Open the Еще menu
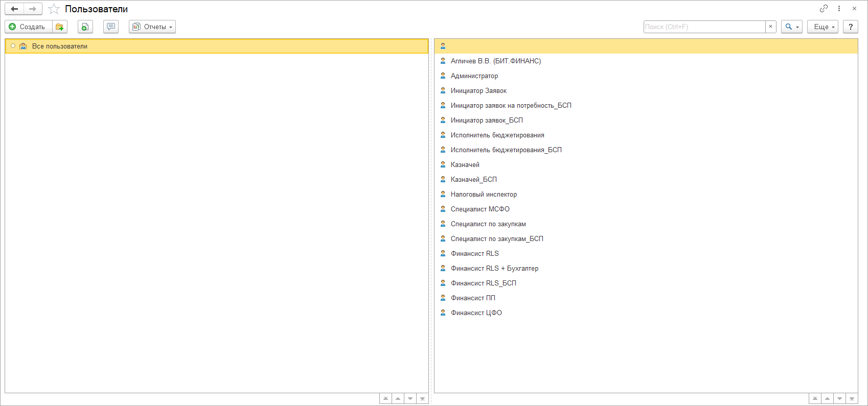The width and height of the screenshot is (868, 406). tap(823, 27)
